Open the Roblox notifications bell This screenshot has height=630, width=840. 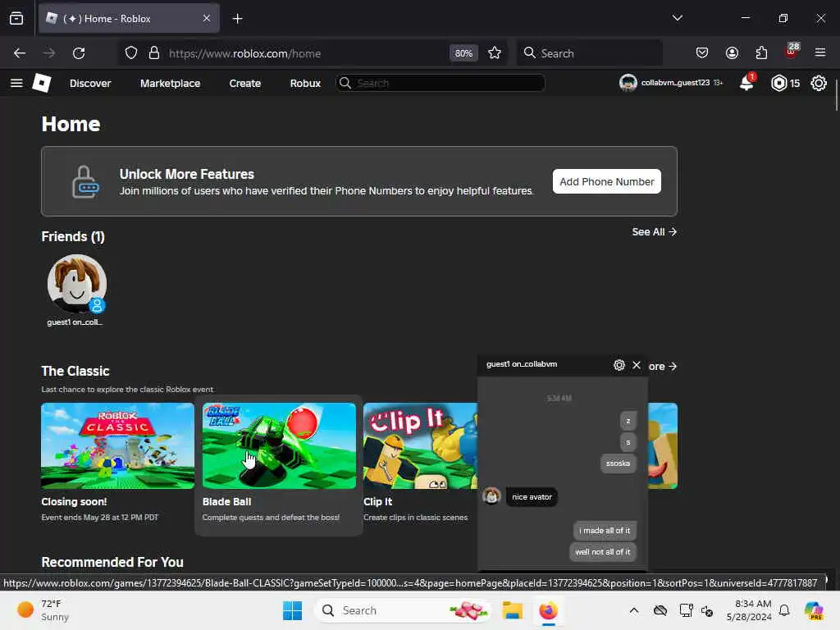[x=746, y=83]
